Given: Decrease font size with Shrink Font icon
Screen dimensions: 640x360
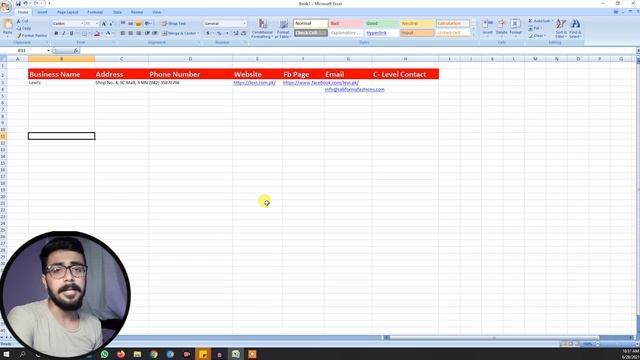Looking at the screenshot, I should 111,24.
